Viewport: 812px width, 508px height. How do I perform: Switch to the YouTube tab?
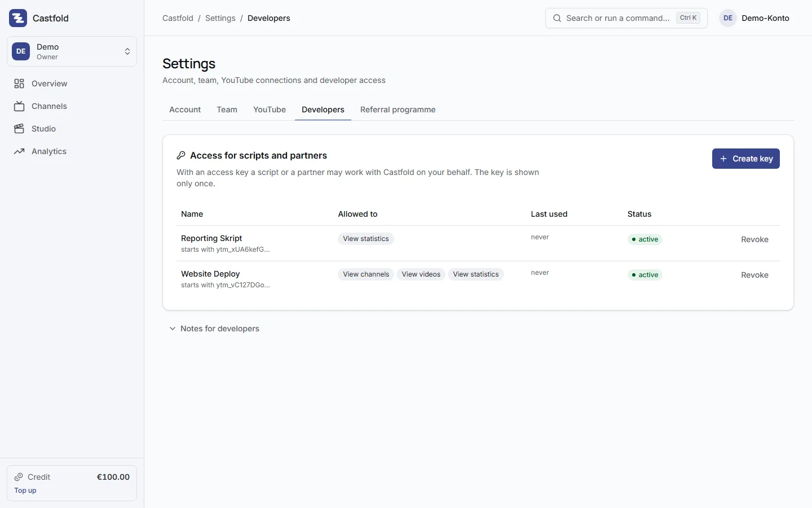pos(270,110)
